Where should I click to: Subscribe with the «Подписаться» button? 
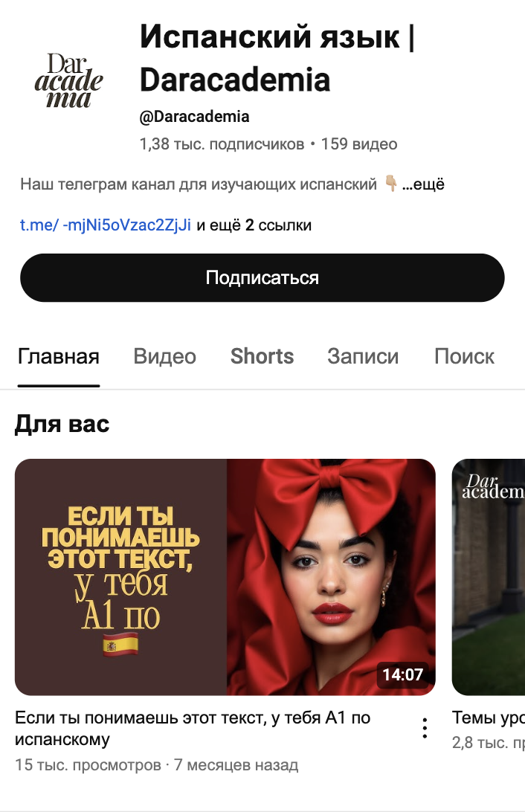tap(262, 277)
